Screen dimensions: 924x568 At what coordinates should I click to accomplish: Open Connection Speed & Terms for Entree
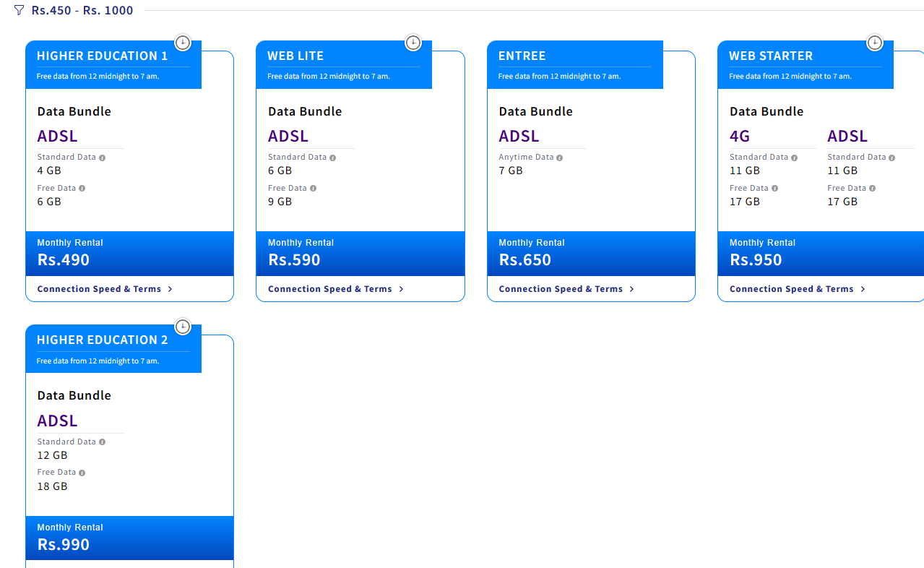566,289
